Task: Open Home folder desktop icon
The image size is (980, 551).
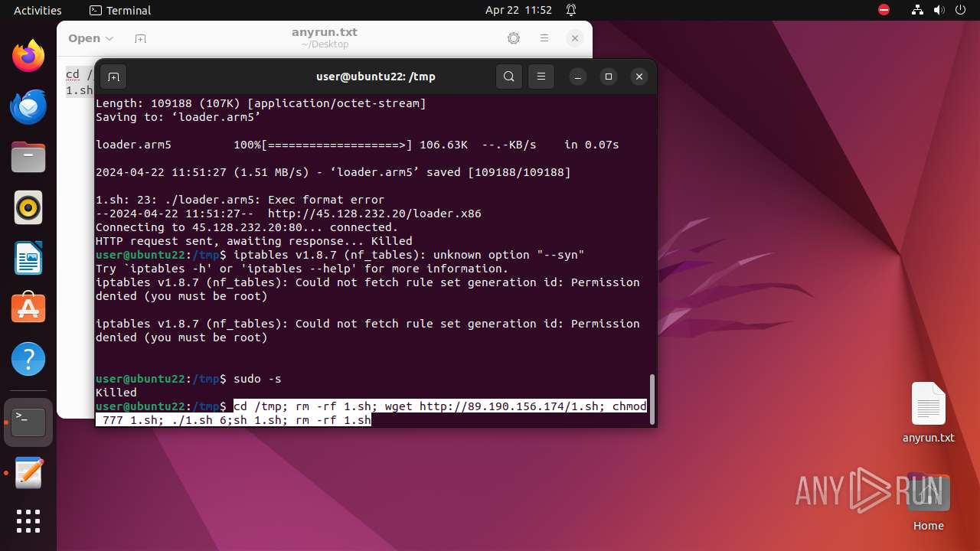Action: 929,501
